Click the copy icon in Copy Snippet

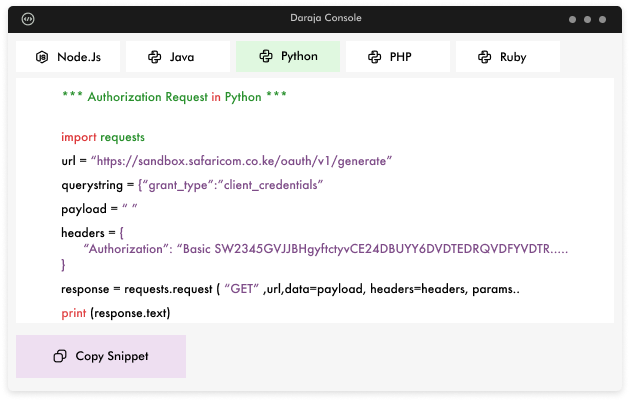[x=60, y=356]
